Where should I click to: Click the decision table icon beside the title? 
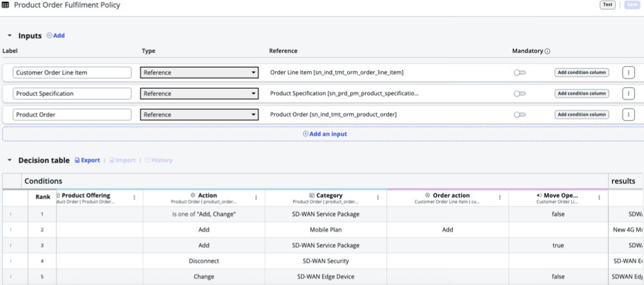(6, 5)
